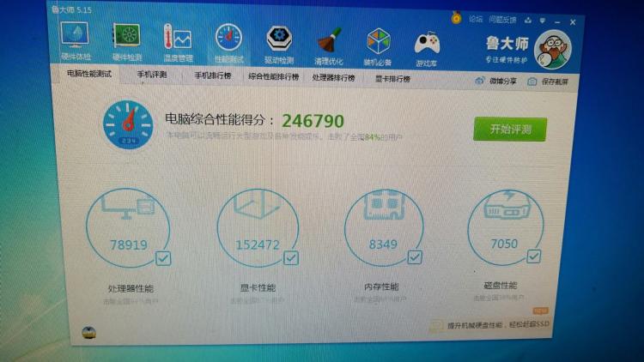Viewport: 644px width, 362px height.
Task: Open the 问题反馈 feedback link
Action: tap(502, 19)
